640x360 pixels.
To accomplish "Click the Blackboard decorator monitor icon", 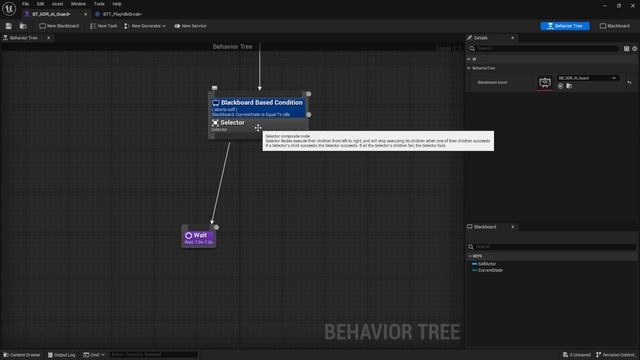I will [216, 103].
